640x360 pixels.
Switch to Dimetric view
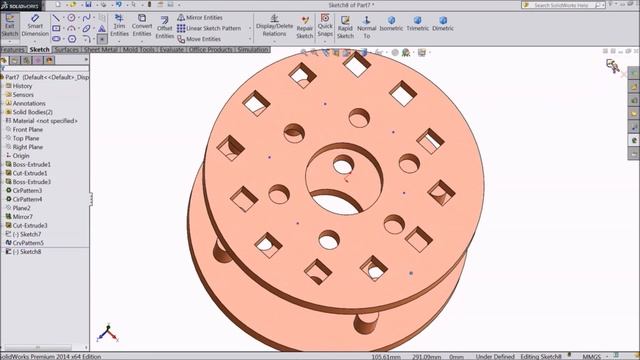443,24
